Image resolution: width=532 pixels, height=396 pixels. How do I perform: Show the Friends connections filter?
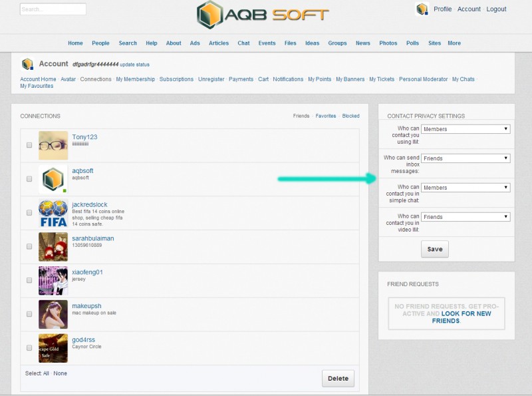pos(301,116)
